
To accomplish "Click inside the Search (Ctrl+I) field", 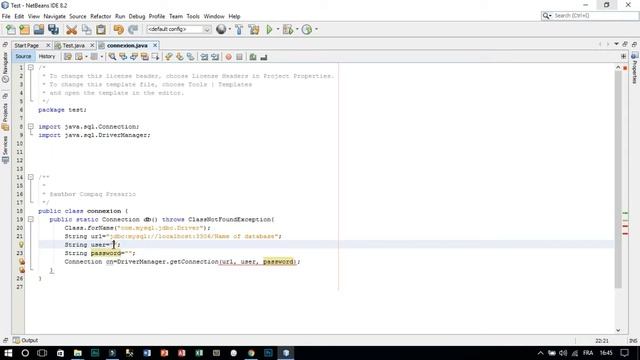I will tap(596, 16).
